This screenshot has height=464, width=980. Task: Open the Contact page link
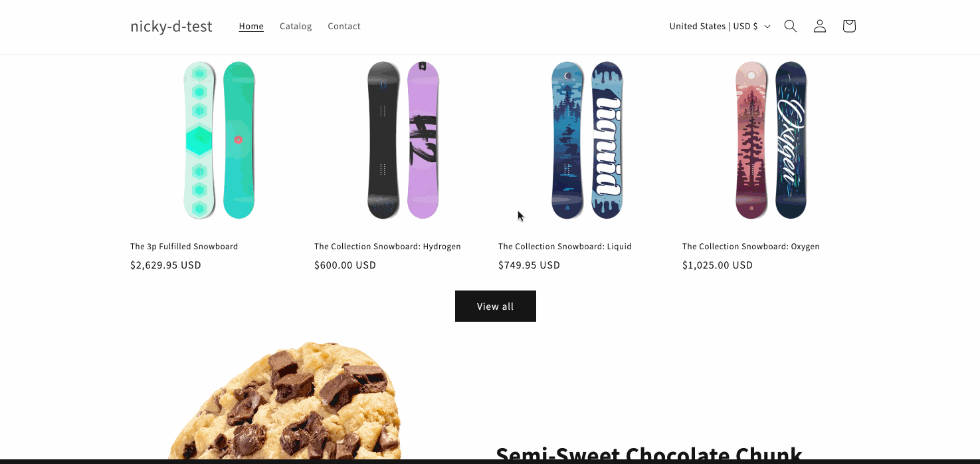pos(344,27)
